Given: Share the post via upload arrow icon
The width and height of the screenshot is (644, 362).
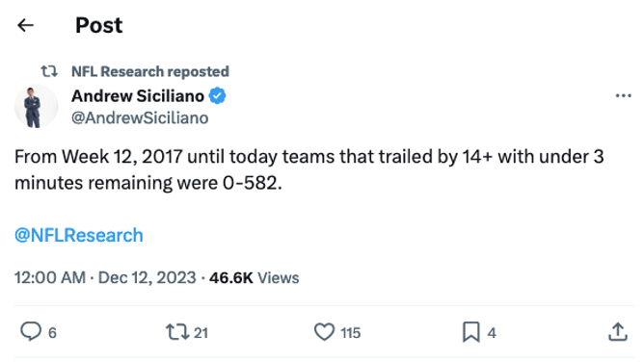Looking at the screenshot, I should point(618,331).
